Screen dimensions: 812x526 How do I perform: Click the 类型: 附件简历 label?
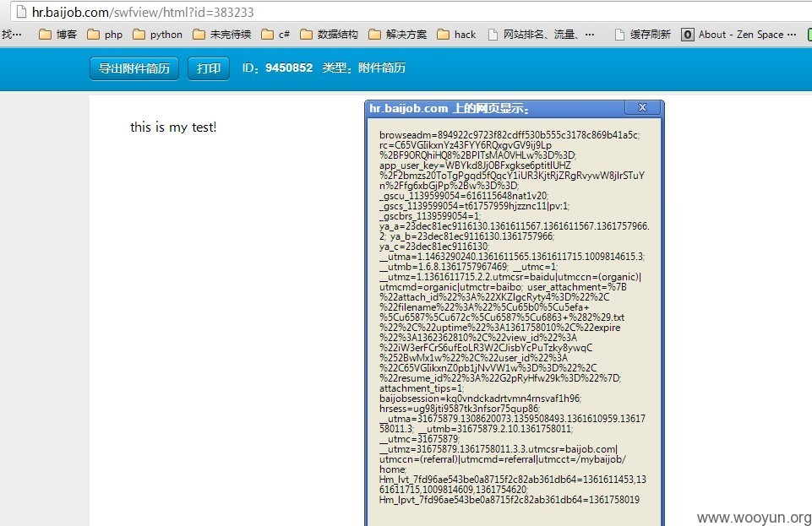click(363, 68)
